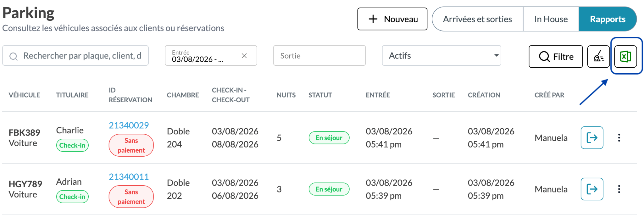644x218 pixels.
Task: Export the parking list to Excel
Action: [625, 57]
